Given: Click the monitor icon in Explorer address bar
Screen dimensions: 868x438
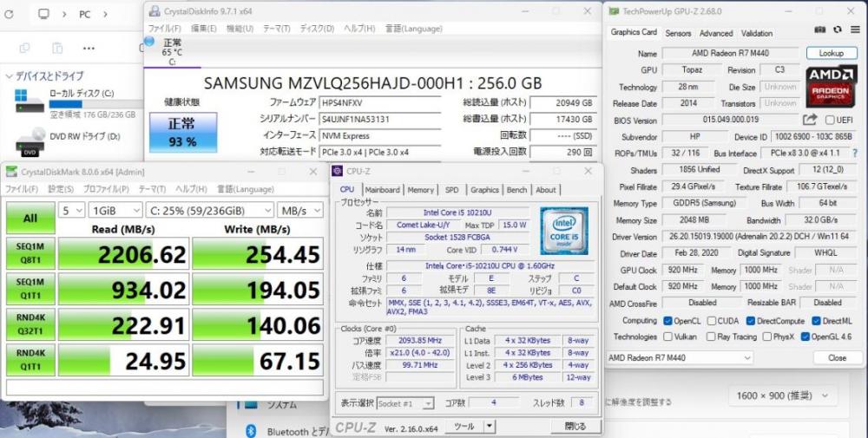Looking at the screenshot, I should (43, 14).
